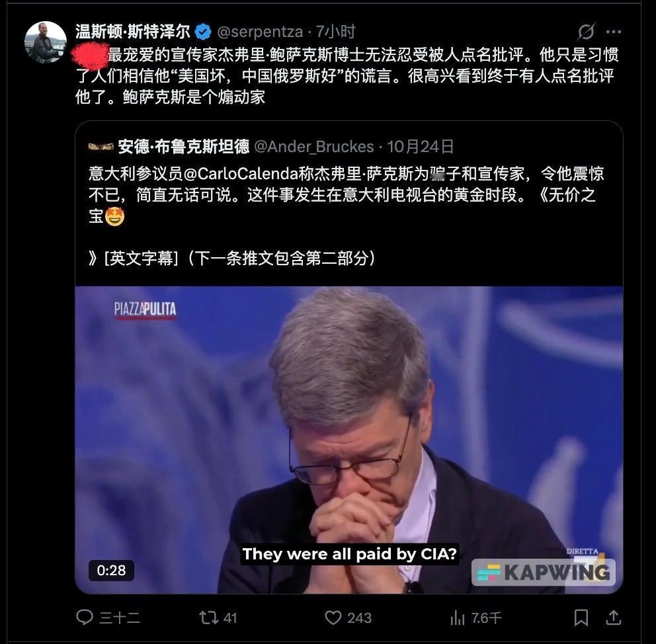Open quoted author name 安德·布鲁克斯坦德
This screenshot has height=644, width=656.
point(184,147)
